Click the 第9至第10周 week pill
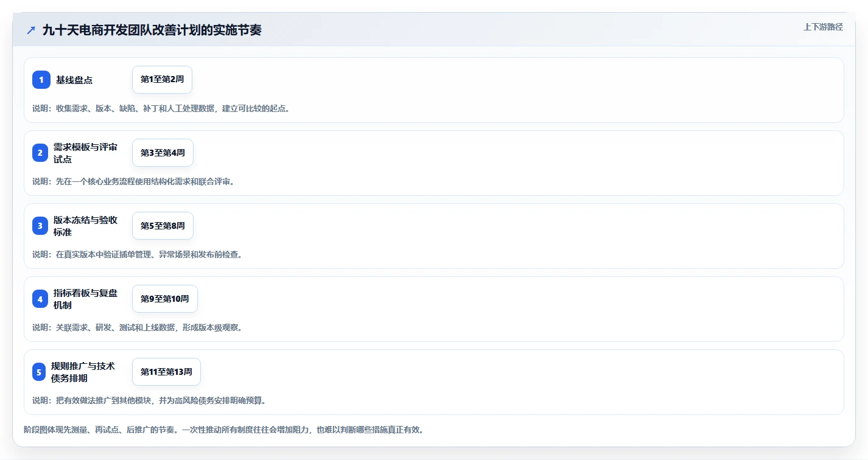Image resolution: width=868 pixels, height=460 pixels. [165, 299]
